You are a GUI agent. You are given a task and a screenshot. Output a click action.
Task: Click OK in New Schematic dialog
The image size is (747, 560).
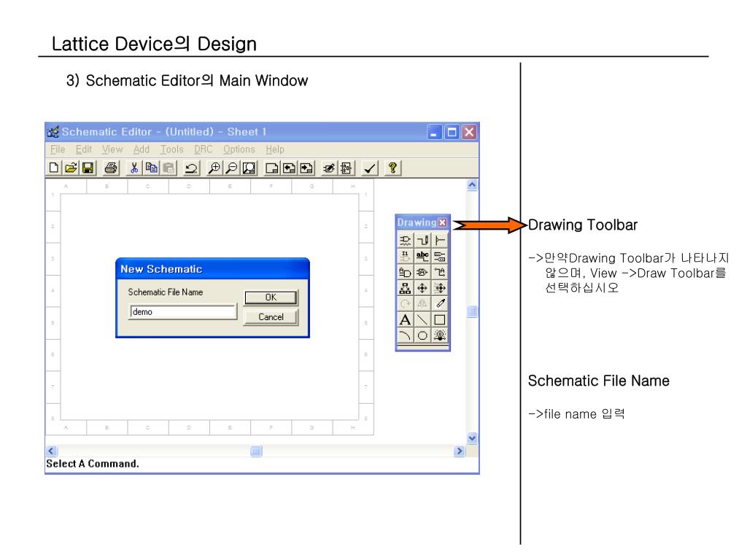tap(271, 297)
